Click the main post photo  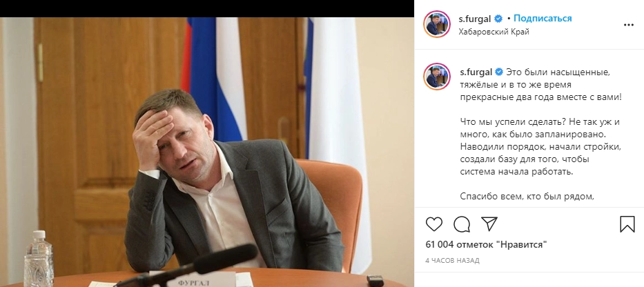pyautogui.click(x=207, y=152)
